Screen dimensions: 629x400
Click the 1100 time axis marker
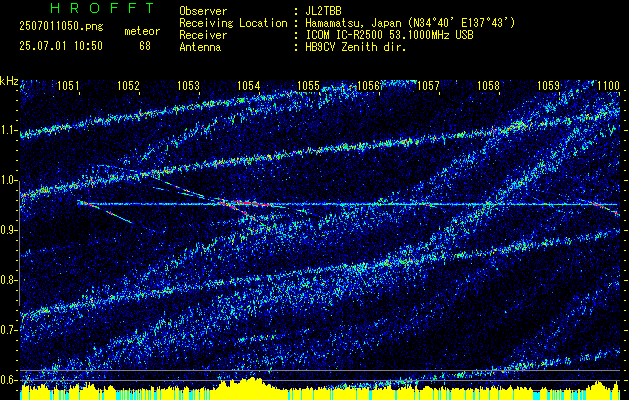609,85
